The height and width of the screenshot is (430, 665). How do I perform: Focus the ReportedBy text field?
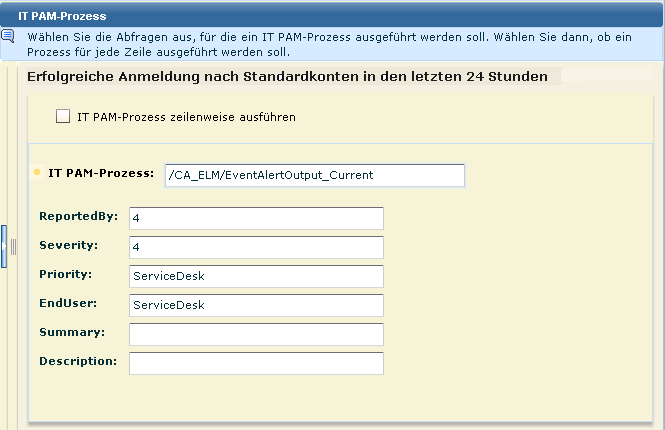(256, 218)
